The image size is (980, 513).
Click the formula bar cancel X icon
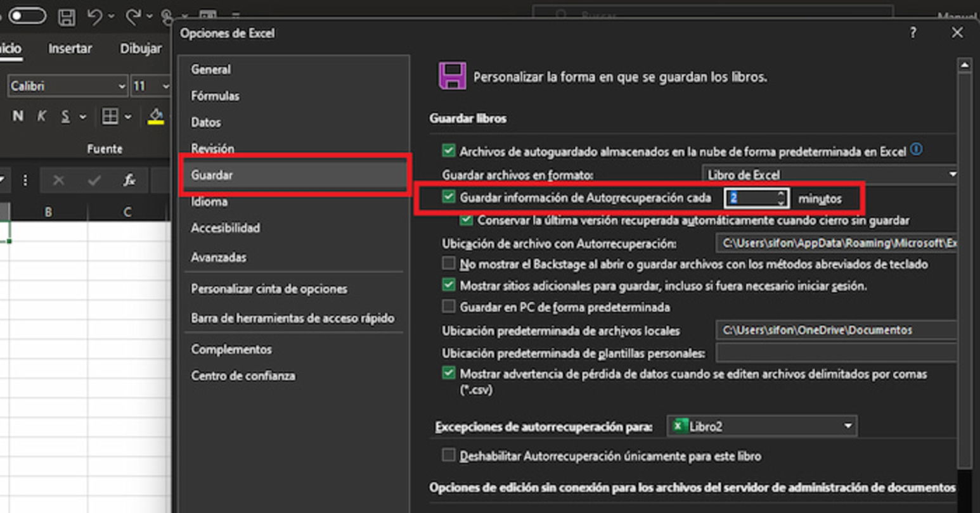point(58,181)
